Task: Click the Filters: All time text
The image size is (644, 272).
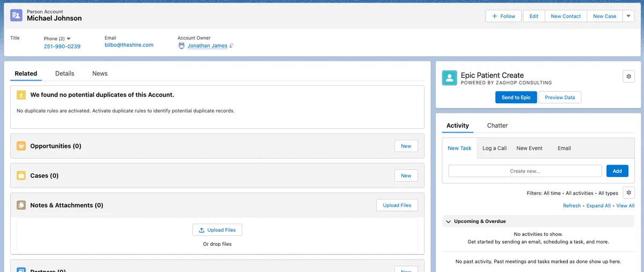Action: 544,193
